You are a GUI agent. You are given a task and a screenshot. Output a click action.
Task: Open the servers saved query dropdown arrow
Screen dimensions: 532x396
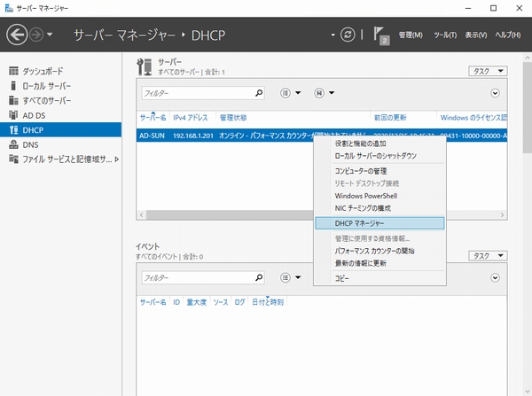pyautogui.click(x=332, y=93)
